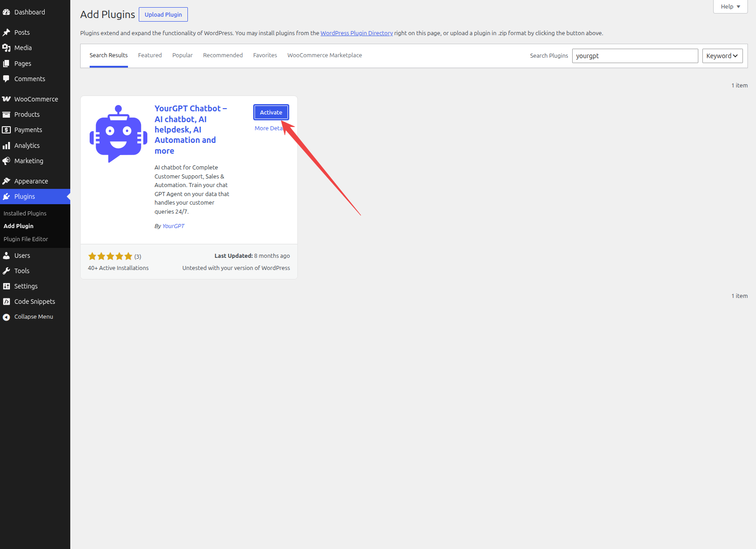Open the WooCommerce Marketplace tab
756x549 pixels.
pyautogui.click(x=325, y=55)
